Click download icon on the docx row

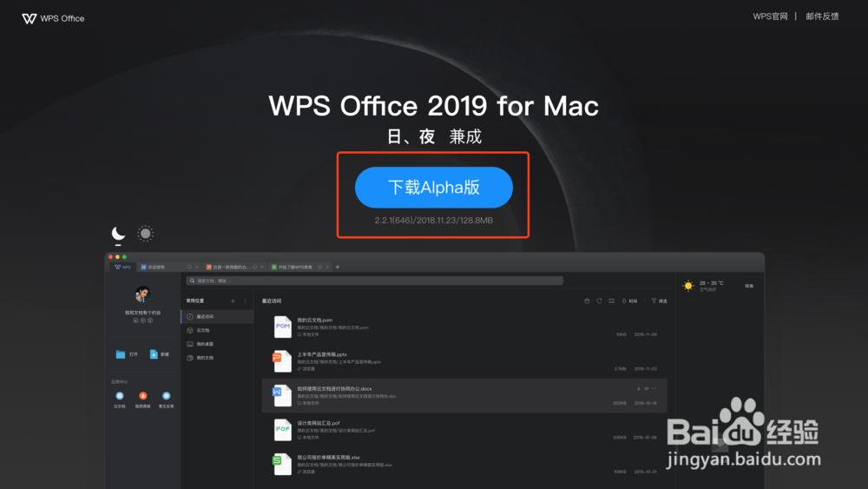[x=638, y=389]
